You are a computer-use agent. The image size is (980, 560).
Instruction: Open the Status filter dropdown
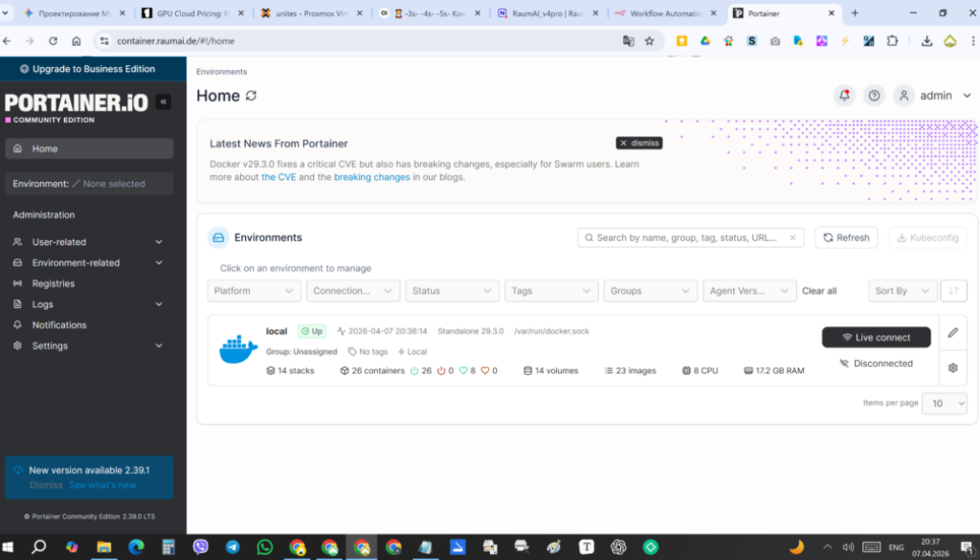452,291
